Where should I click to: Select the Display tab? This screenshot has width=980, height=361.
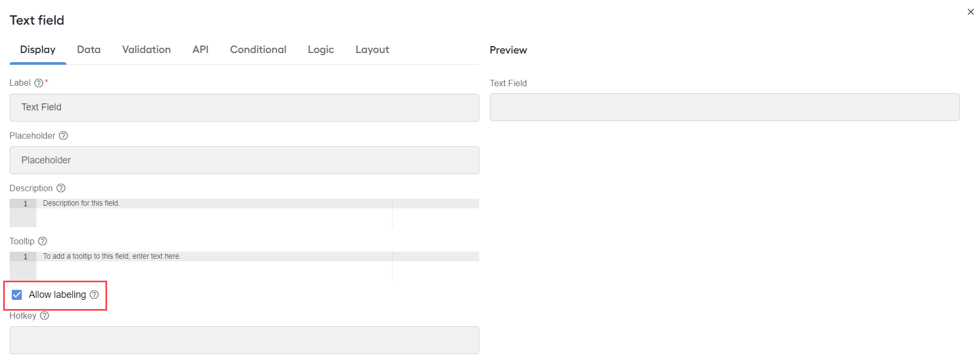pyautogui.click(x=37, y=50)
